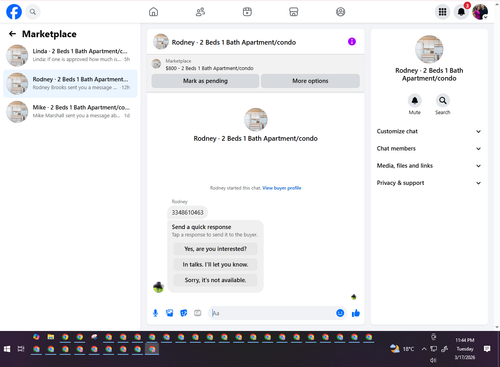The height and width of the screenshot is (367, 500).
Task: Open the purple conversation info icon
Action: coord(352,42)
